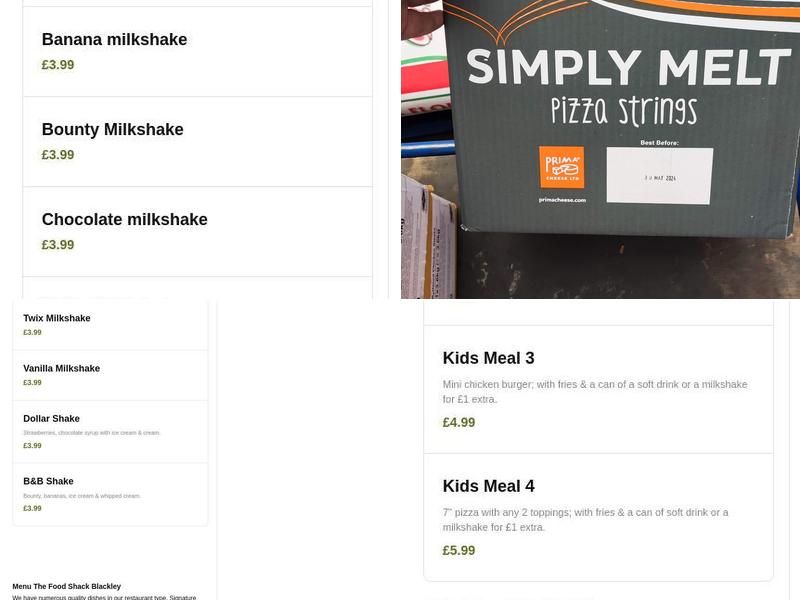800x600 pixels.
Task: Choose the Bounty Milkshake entry
Action: [112, 129]
